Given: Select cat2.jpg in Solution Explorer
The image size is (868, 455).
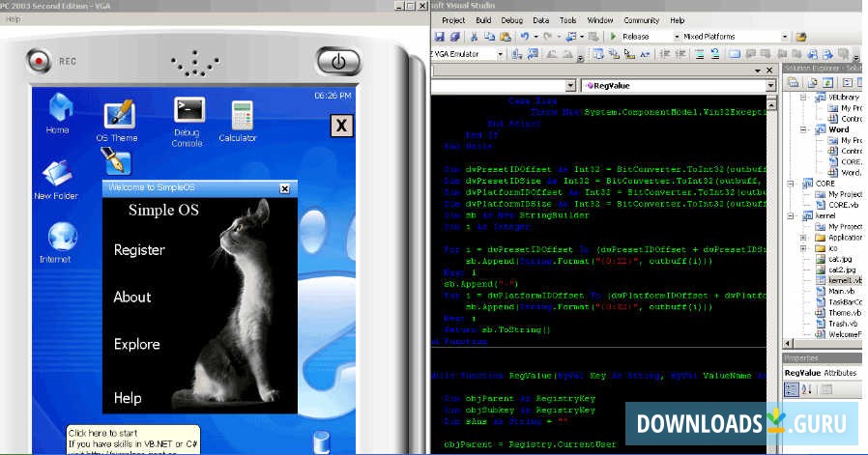Looking at the screenshot, I should click(842, 270).
